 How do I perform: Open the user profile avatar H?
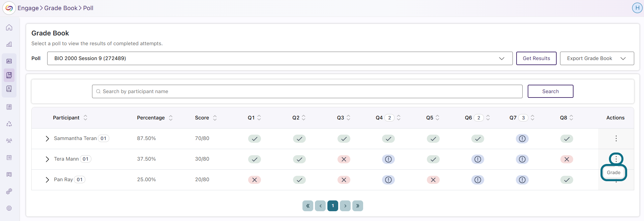637,8
